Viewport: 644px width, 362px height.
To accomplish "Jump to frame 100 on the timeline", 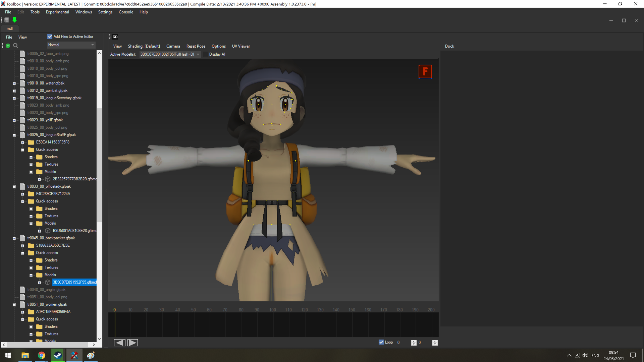I will (x=272, y=310).
